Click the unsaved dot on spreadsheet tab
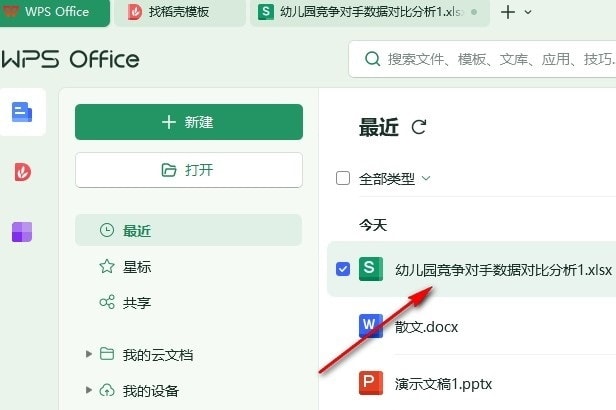The width and height of the screenshot is (616, 410). click(474, 12)
